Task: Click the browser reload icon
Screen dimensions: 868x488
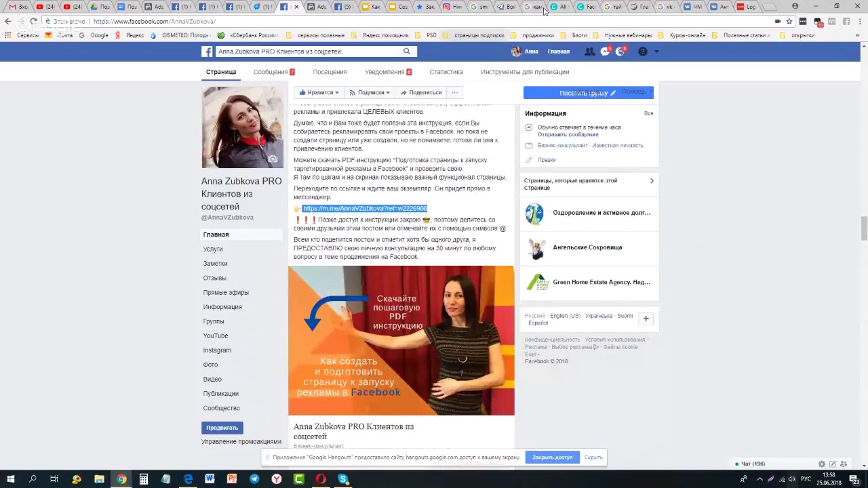Action: pos(33,22)
